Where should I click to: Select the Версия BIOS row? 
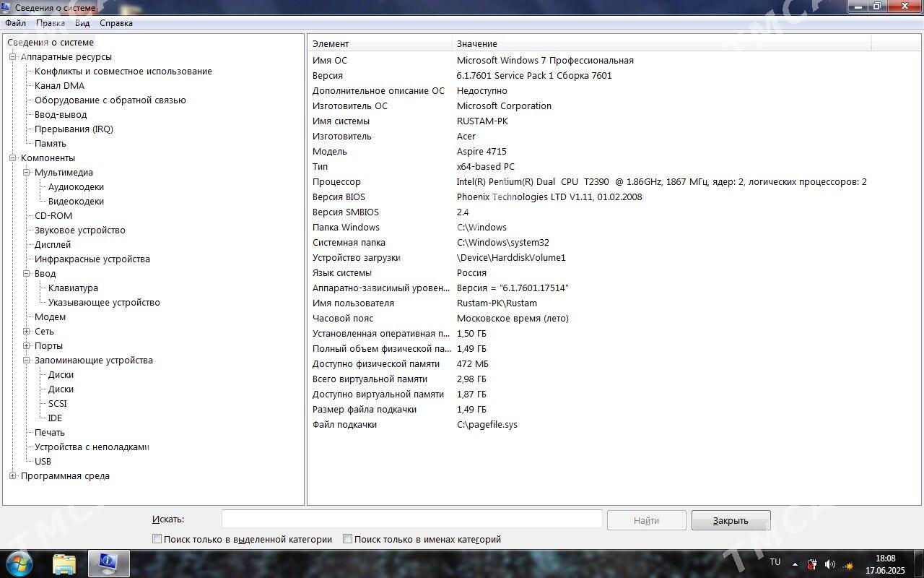pos(614,197)
